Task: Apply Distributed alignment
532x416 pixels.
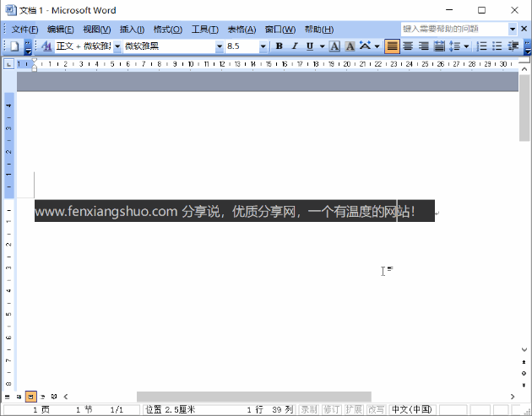Action: pos(439,46)
